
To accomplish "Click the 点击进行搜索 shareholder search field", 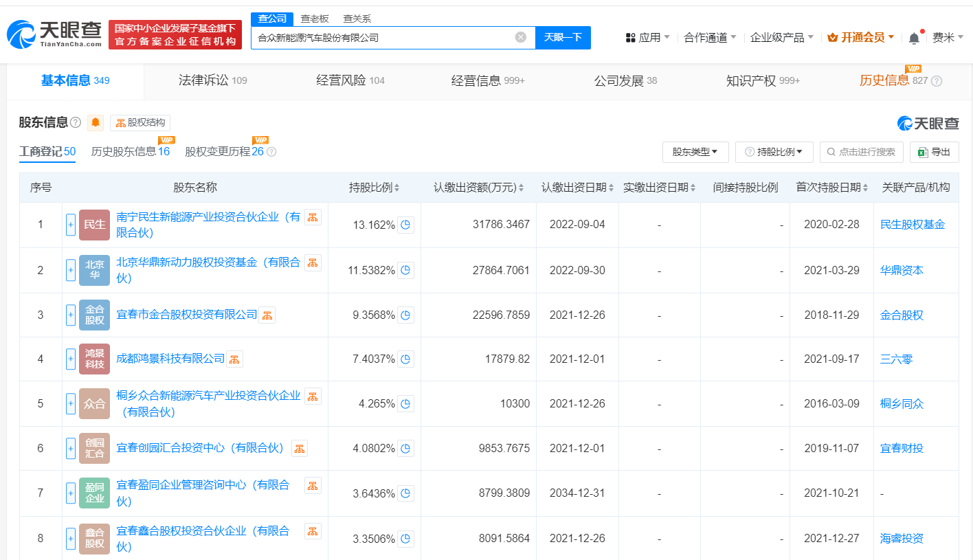I will click(x=861, y=152).
